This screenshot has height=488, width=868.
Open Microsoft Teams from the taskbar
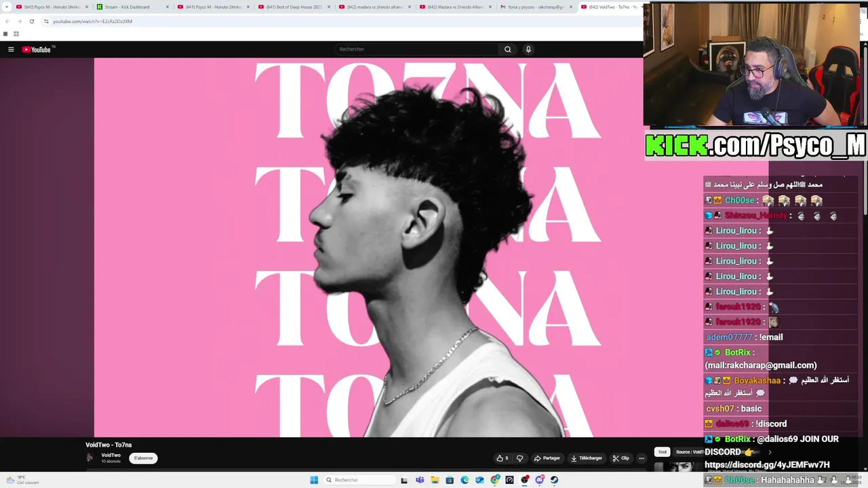coord(420,480)
